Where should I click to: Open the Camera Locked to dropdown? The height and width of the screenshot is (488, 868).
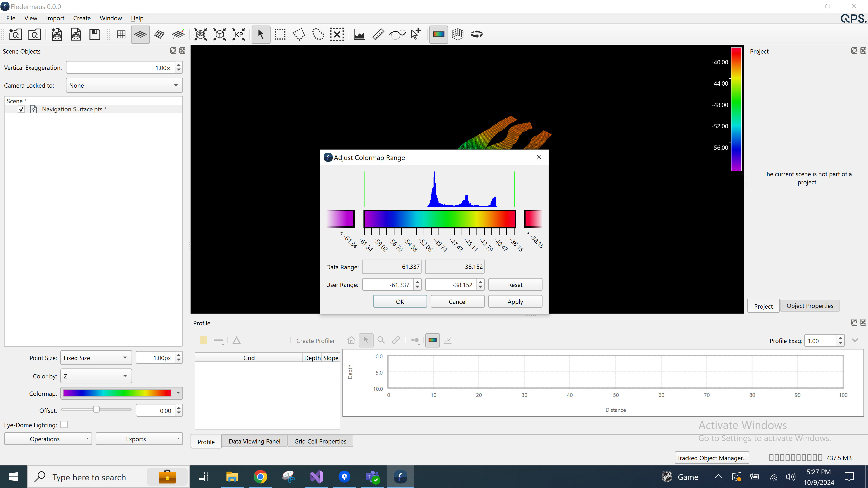[124, 86]
